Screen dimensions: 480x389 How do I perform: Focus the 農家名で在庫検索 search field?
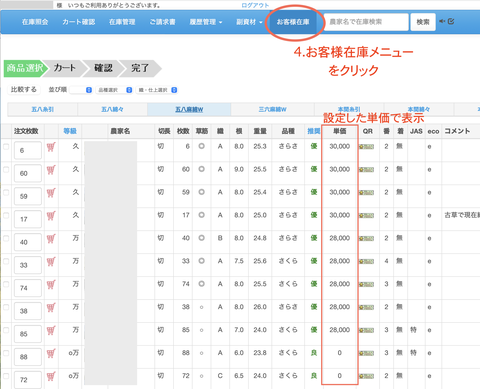click(x=366, y=22)
